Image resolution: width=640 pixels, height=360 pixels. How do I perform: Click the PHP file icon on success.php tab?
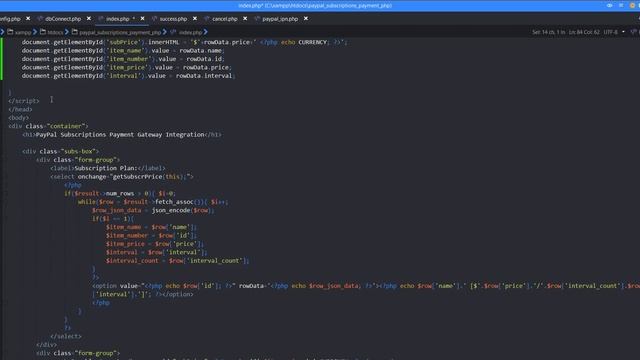[x=154, y=19]
